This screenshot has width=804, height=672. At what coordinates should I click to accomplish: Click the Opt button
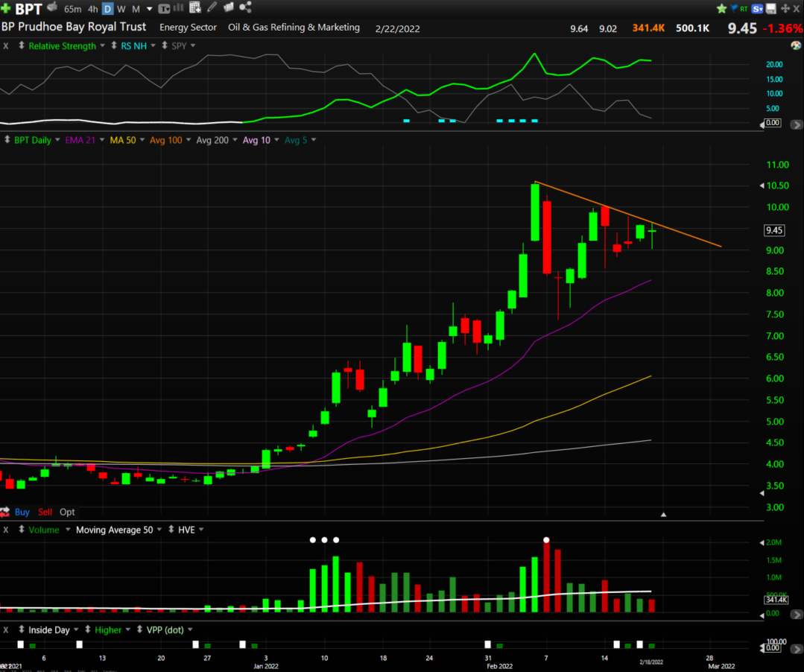[67, 512]
